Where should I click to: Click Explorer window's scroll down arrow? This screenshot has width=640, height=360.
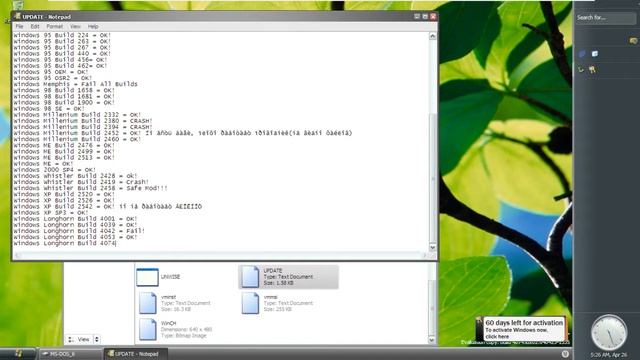[x=432, y=340]
